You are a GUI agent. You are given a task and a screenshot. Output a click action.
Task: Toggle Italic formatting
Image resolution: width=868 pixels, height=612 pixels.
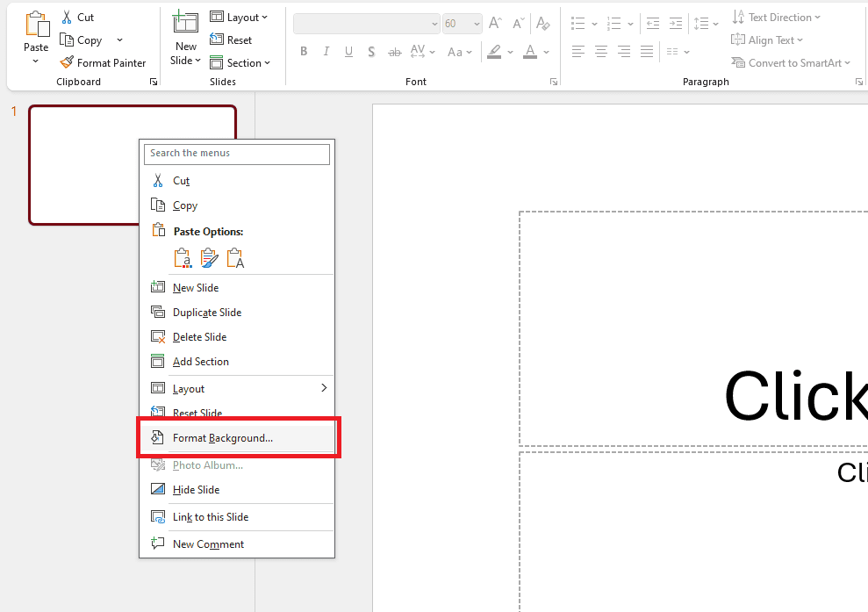326,52
